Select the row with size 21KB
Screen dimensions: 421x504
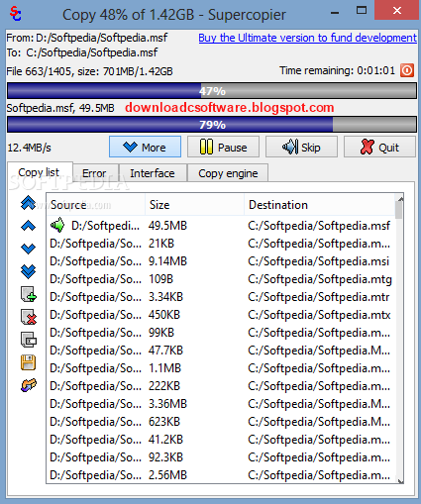pyautogui.click(x=221, y=244)
